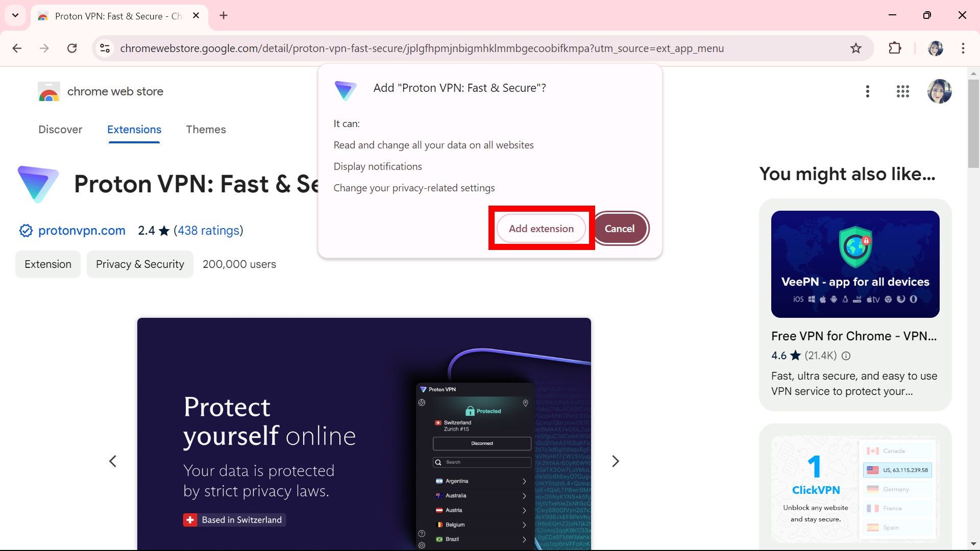Viewport: 980px width, 551px height.
Task: Click the next arrow to scroll screenshots
Action: (615, 461)
